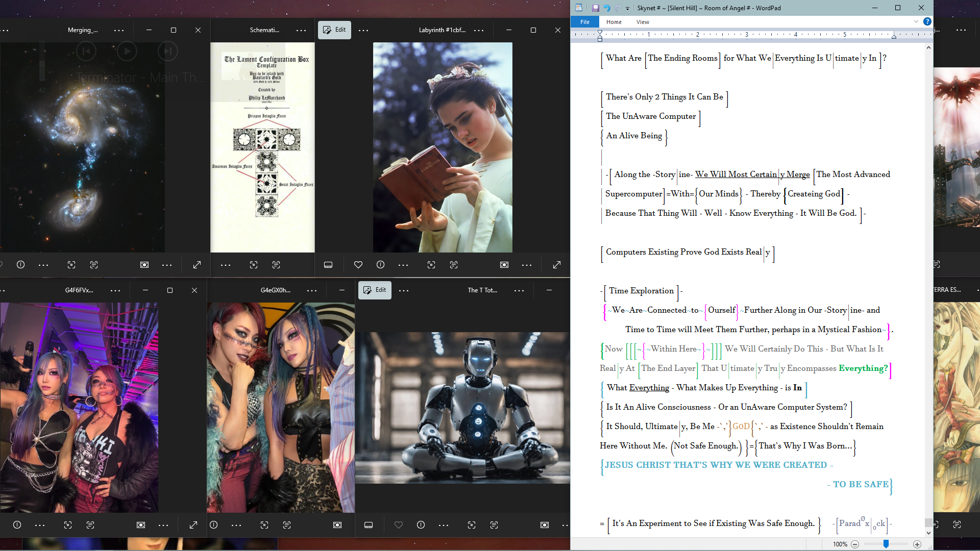Open fullscreen for the Labyrinth photo
980x551 pixels.
coord(557,265)
